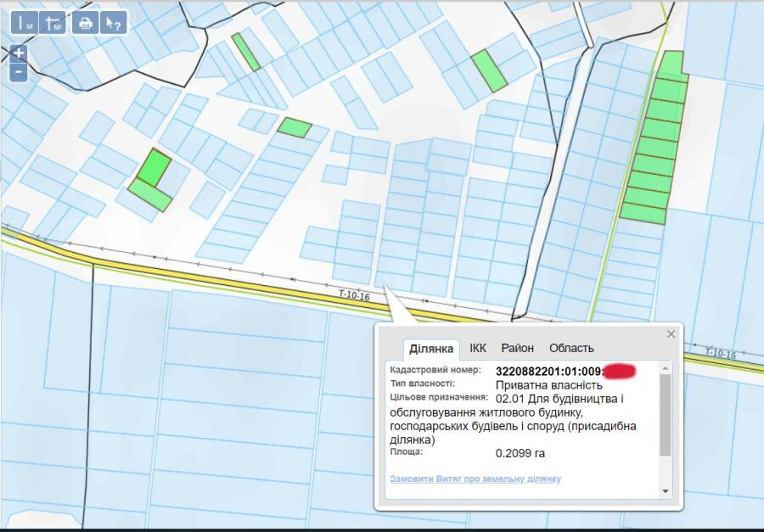Image resolution: width=764 pixels, height=532 pixels.
Task: Click the popup scrollbar down arrow
Action: click(x=666, y=491)
